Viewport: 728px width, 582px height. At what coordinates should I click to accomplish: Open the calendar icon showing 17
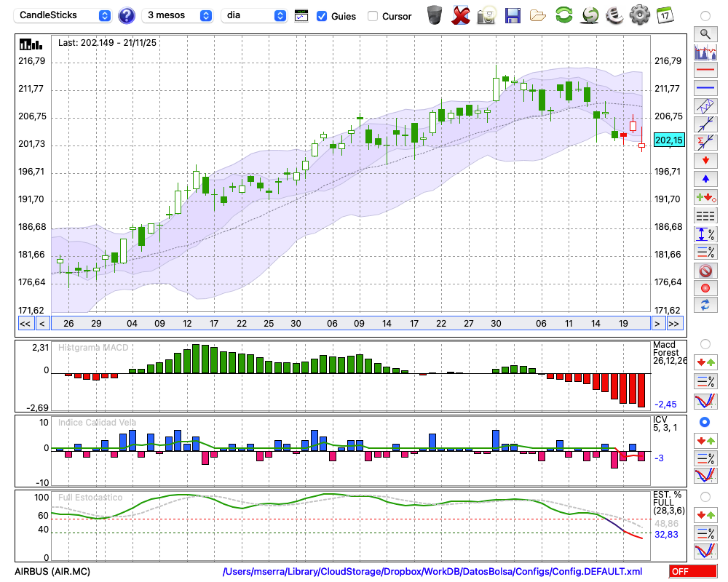pyautogui.click(x=665, y=15)
